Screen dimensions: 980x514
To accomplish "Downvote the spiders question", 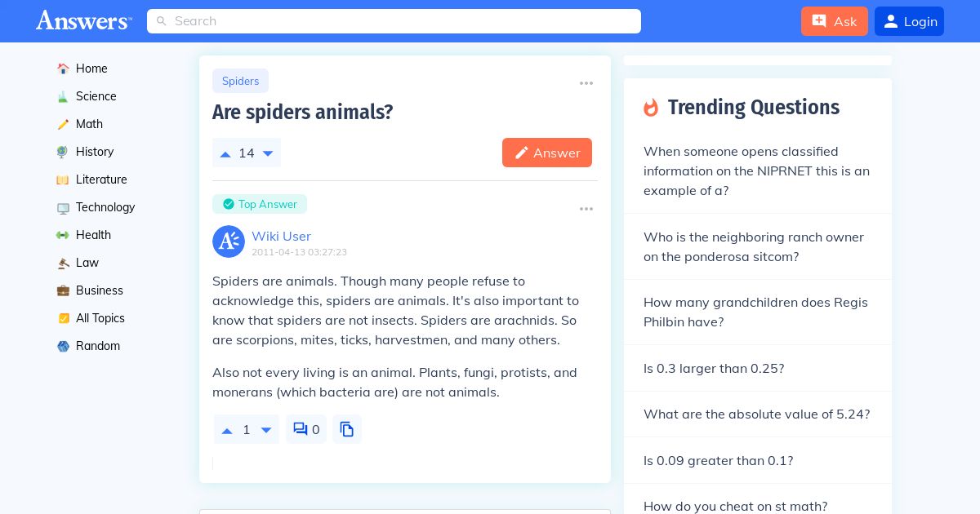I will tap(268, 153).
